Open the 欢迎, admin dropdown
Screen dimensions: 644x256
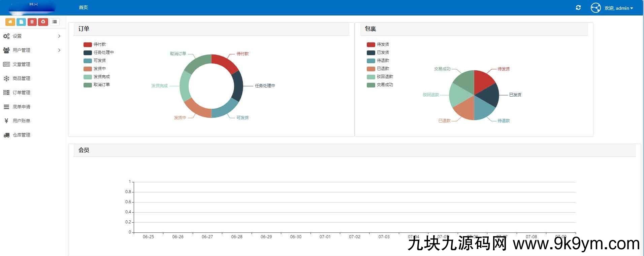pos(619,8)
